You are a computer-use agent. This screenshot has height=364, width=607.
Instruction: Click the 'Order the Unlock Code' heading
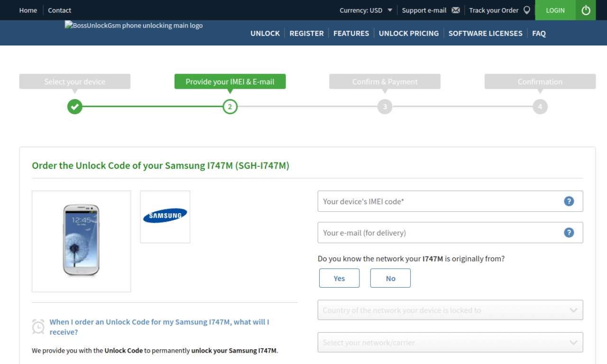click(x=160, y=165)
